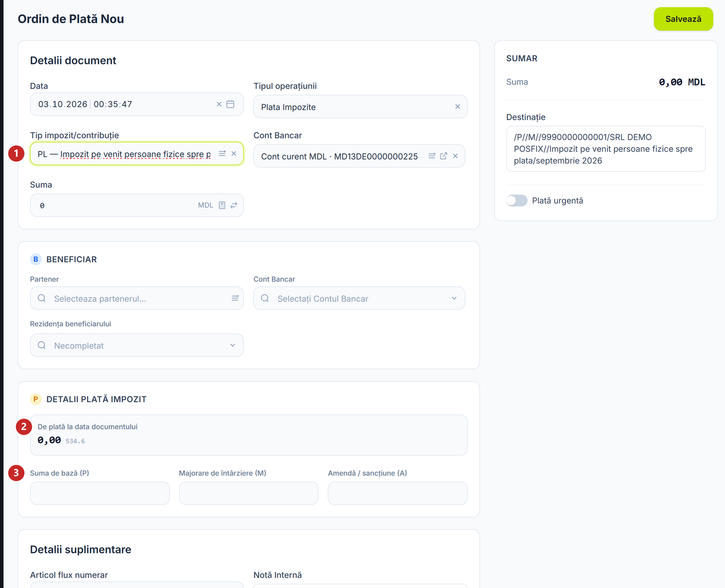The image size is (725, 588).
Task: Click search icon in beneficiary Cont Bancar
Action: tap(265, 298)
